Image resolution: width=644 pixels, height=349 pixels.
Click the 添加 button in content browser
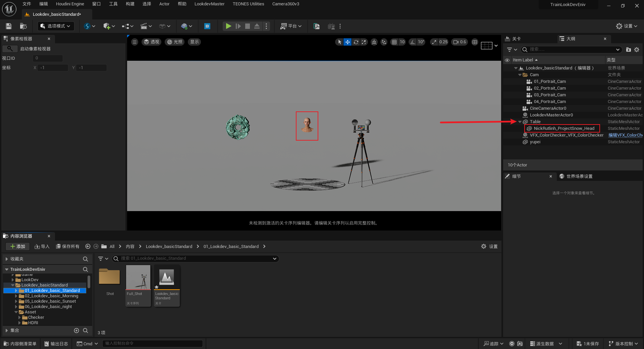(x=18, y=247)
